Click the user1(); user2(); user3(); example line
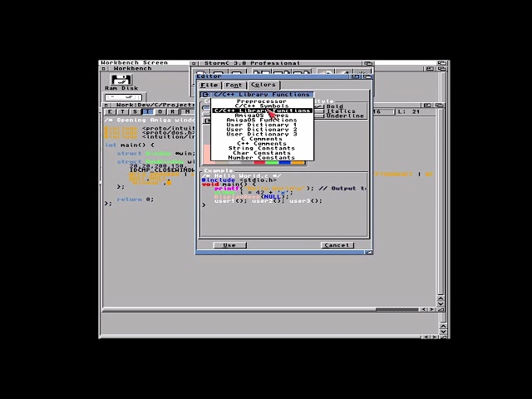532x399 pixels. pos(268,201)
